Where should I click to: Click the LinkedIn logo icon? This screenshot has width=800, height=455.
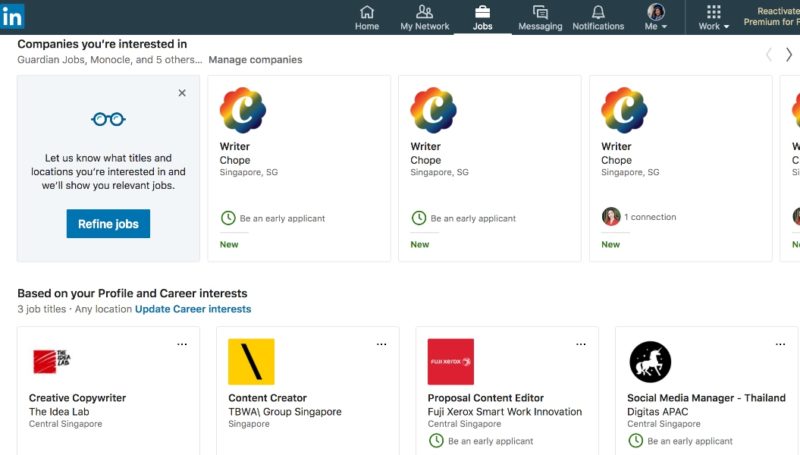pos(13,16)
